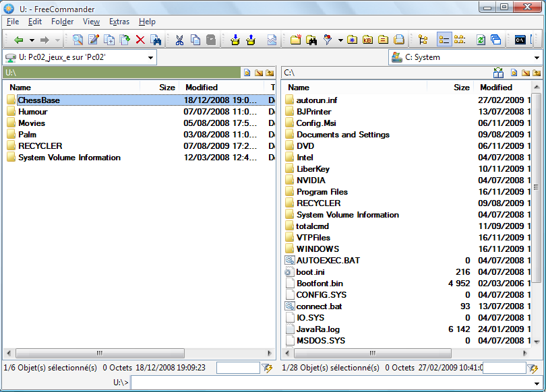Open the Extras menu
Viewport: 546px width, 392px height.
pyautogui.click(x=119, y=22)
